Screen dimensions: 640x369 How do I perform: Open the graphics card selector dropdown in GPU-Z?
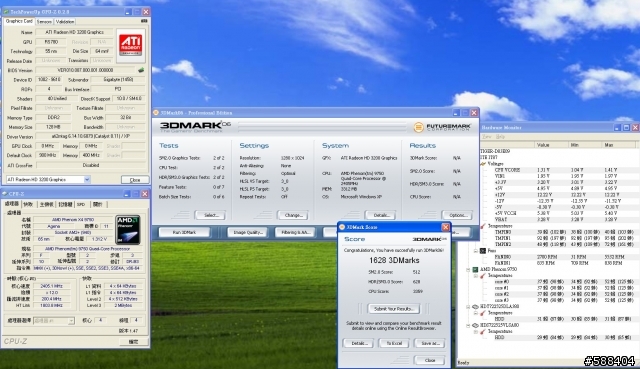[x=87, y=180]
